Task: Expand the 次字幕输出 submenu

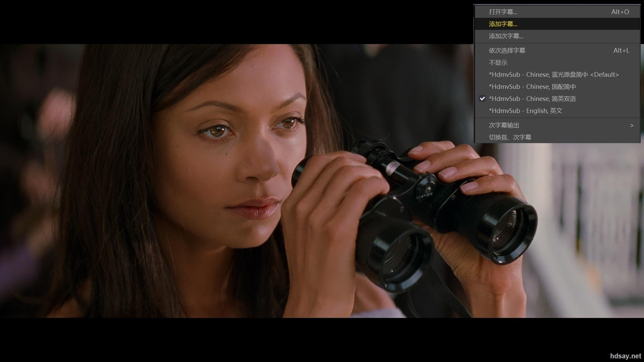Action: pos(557,125)
